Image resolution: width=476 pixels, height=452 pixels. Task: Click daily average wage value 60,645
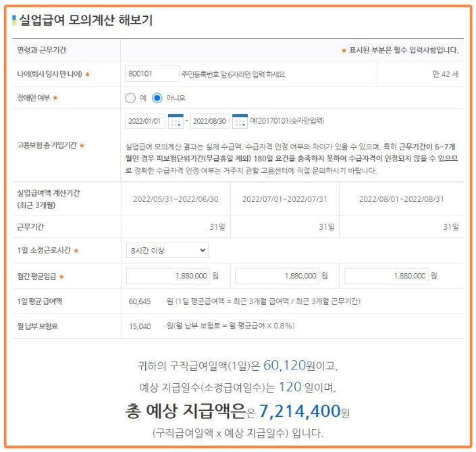140,301
